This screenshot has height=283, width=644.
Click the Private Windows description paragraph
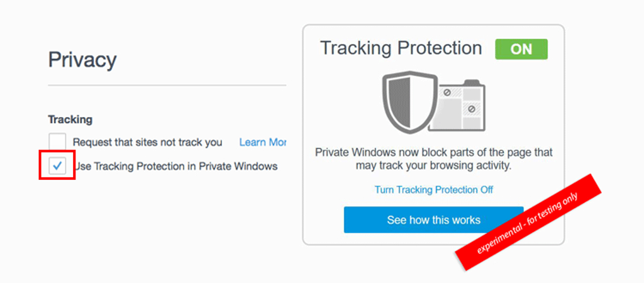point(434,159)
